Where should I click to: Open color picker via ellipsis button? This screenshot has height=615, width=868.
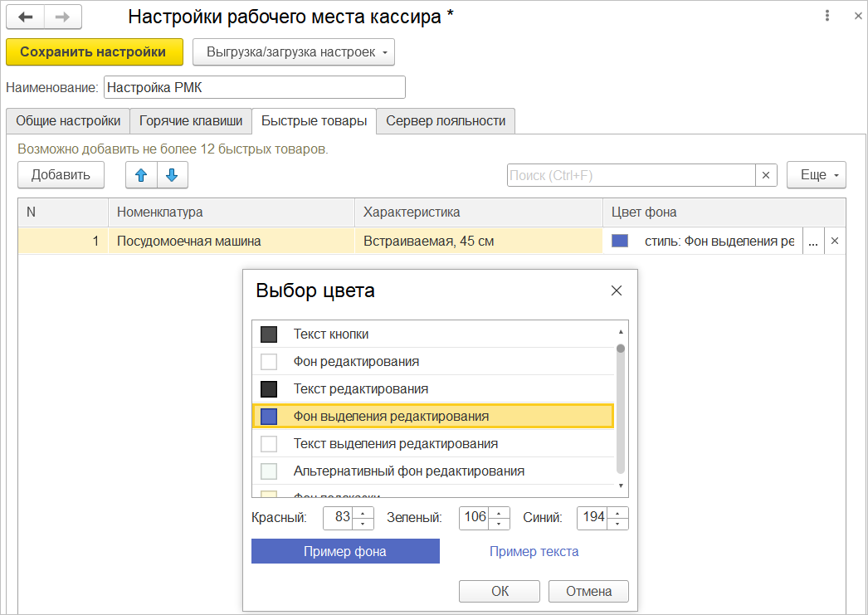click(813, 242)
